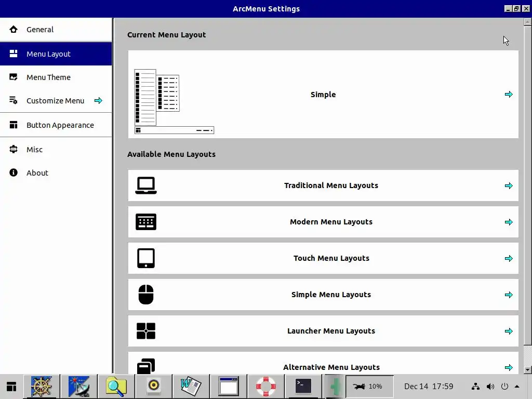The width and height of the screenshot is (532, 399).
Task: Launch ship wheel app in taskbar
Action: (42, 387)
